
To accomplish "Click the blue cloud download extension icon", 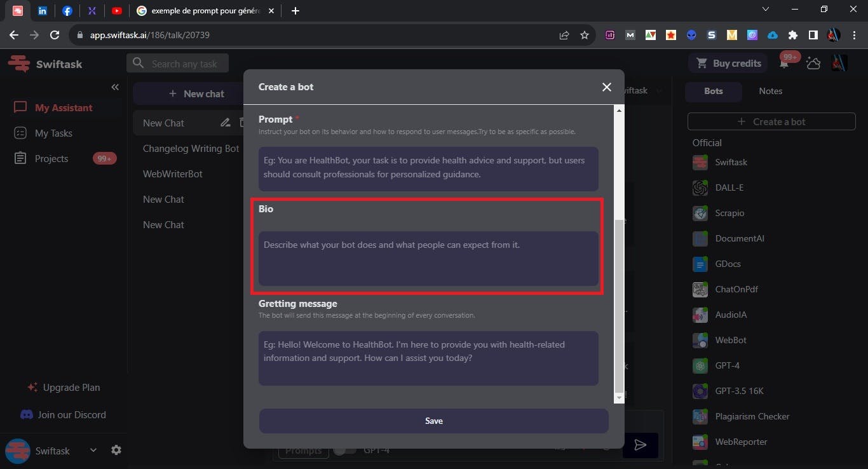I will click(773, 36).
